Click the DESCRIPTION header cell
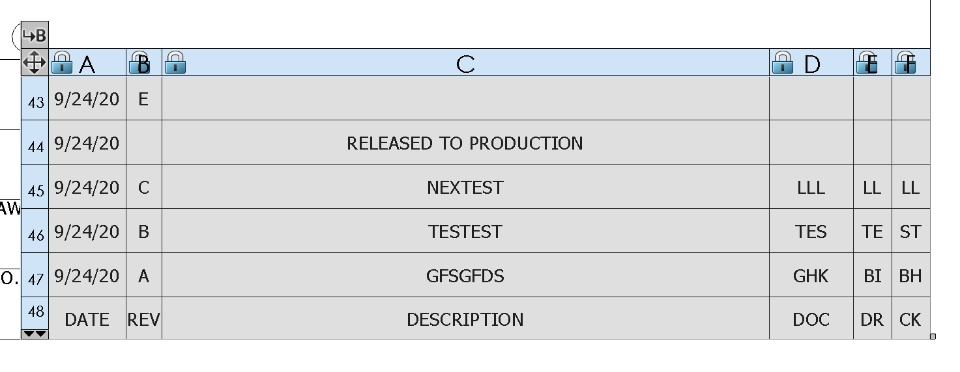The width and height of the screenshot is (960, 372). pyautogui.click(x=465, y=318)
